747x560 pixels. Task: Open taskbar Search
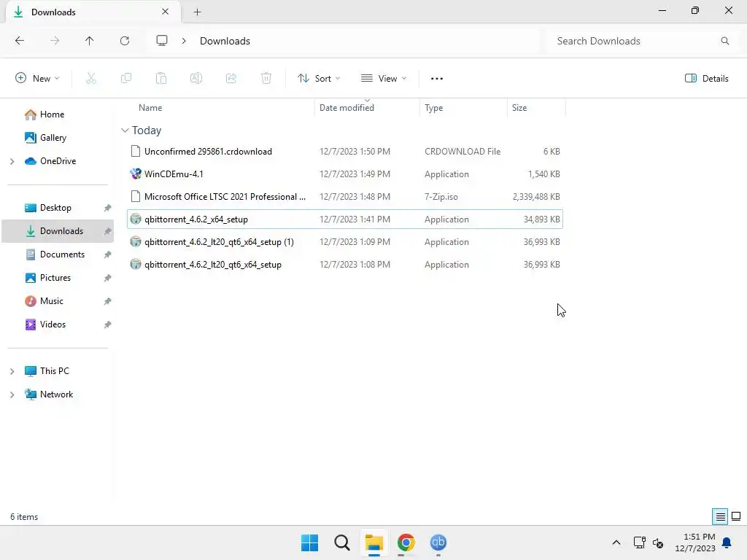click(x=342, y=542)
